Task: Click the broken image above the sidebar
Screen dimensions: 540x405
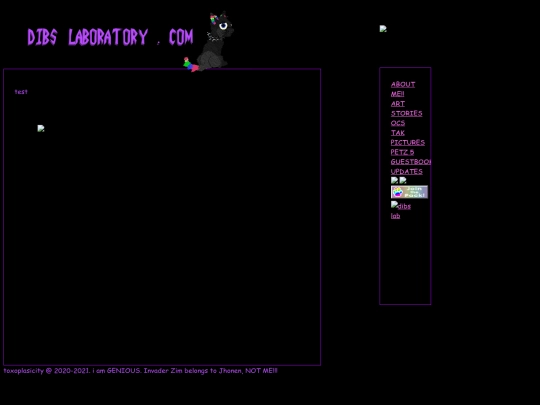Action: click(383, 29)
